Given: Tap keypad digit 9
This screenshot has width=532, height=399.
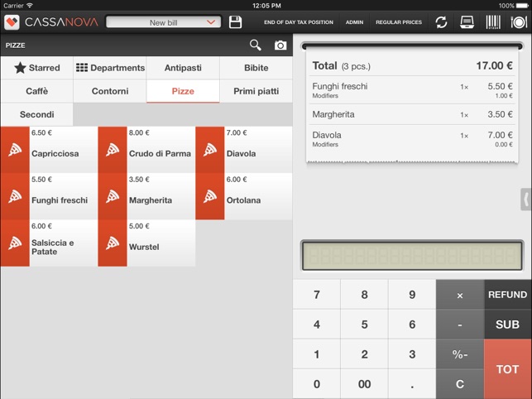Looking at the screenshot, I should [412, 295].
